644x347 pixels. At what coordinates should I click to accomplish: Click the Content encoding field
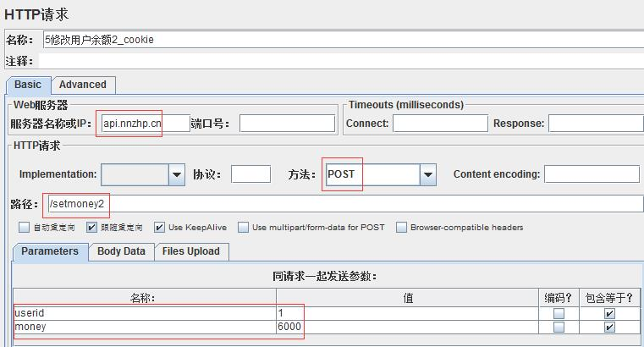592,174
